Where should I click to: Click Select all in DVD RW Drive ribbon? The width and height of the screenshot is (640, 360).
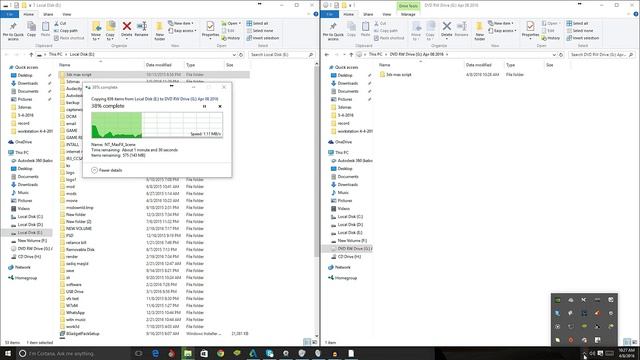577,24
